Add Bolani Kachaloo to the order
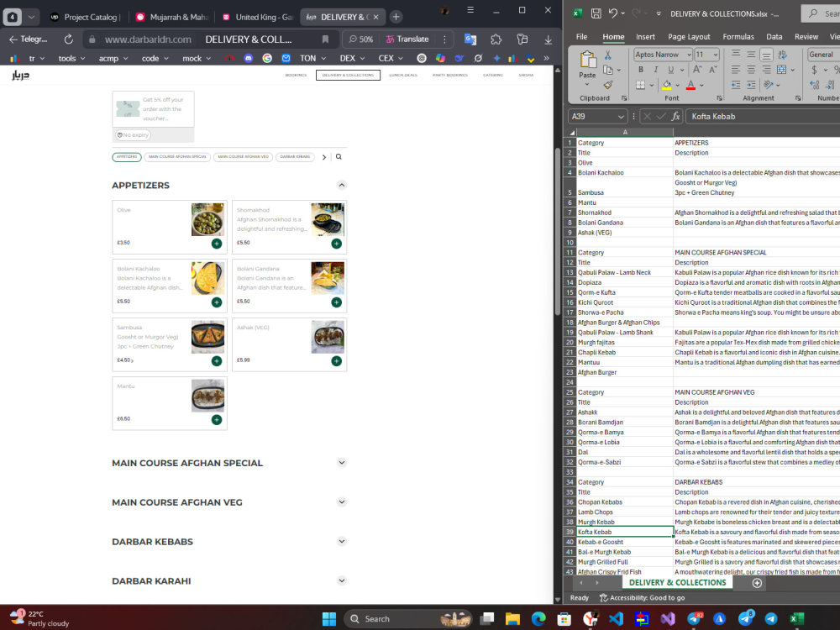840x630 pixels. point(217,302)
